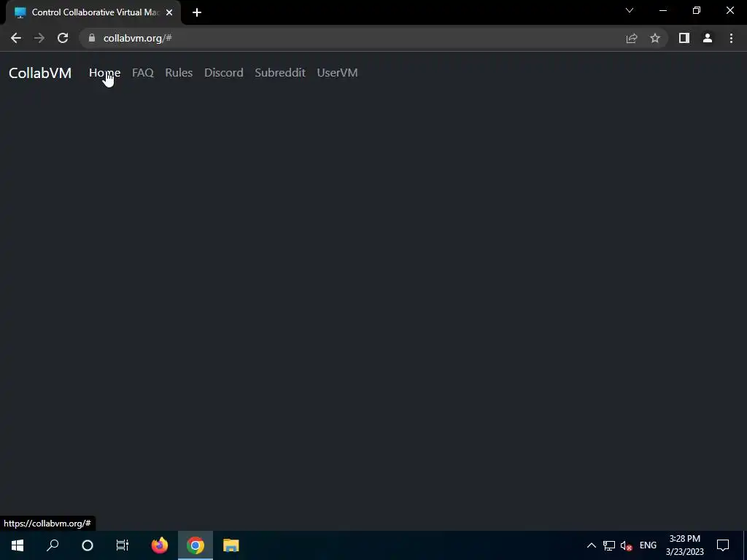Share this page using the share icon
The width and height of the screenshot is (747, 560).
pos(632,38)
